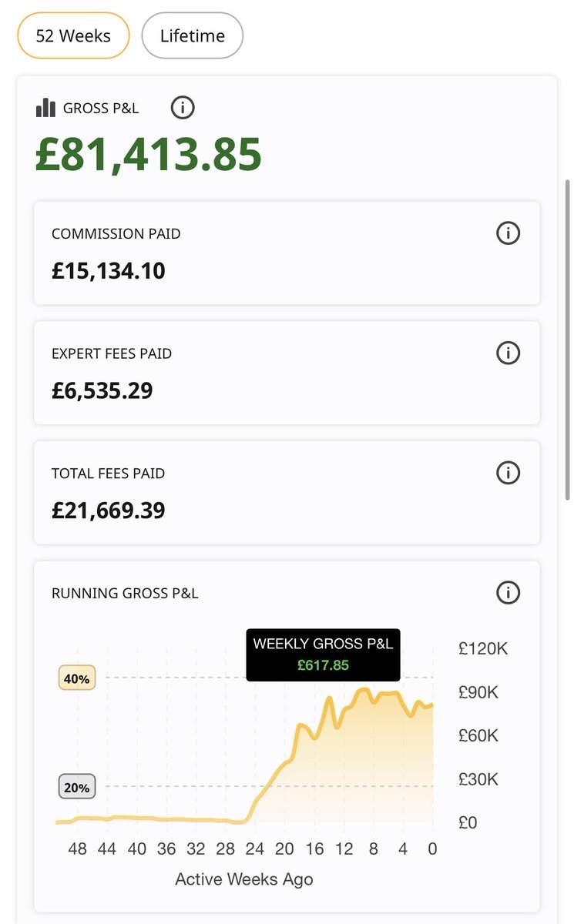574x924 pixels.
Task: Click the page scrollbar on the right
Action: coord(568,339)
